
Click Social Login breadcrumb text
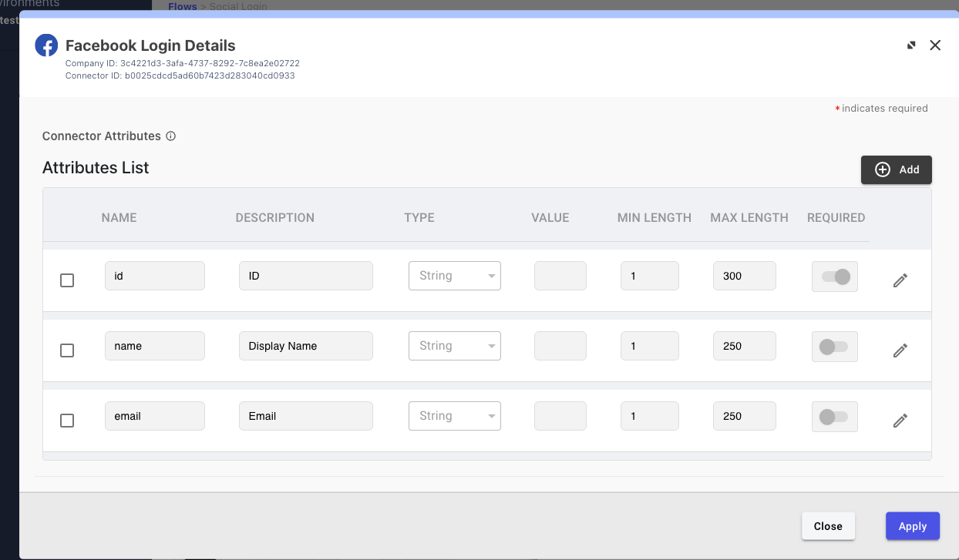[238, 6]
